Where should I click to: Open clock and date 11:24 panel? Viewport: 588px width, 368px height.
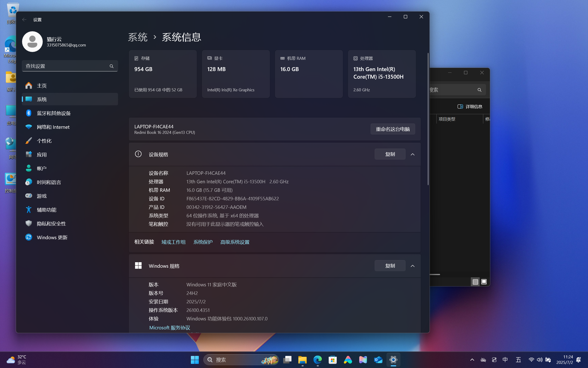565,360
